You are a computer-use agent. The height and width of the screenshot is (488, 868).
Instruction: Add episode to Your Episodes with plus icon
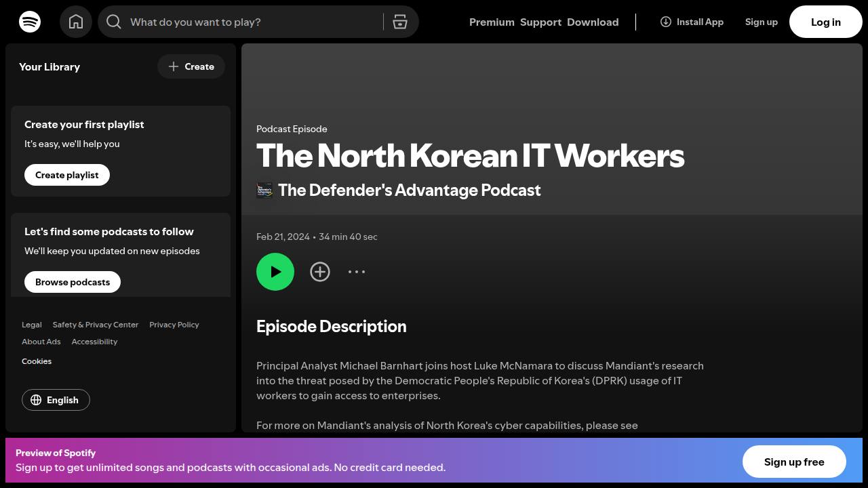pyautogui.click(x=320, y=272)
